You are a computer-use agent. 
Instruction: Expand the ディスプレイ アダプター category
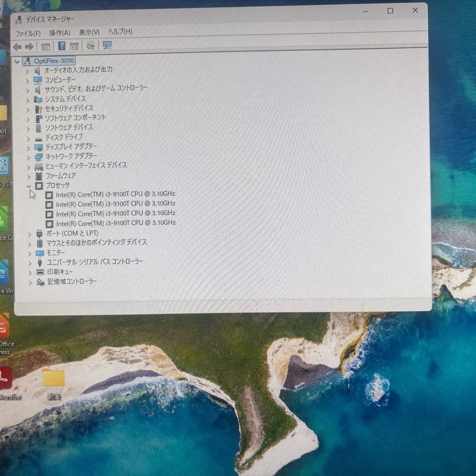pyautogui.click(x=28, y=148)
